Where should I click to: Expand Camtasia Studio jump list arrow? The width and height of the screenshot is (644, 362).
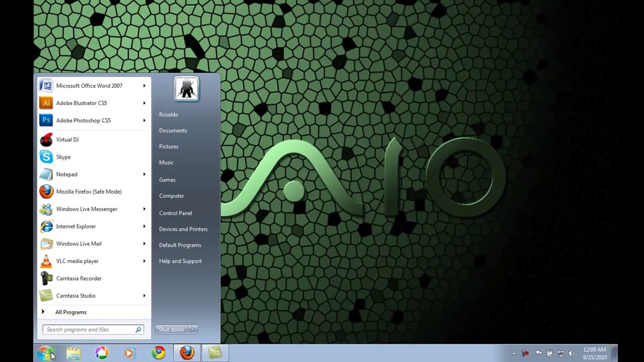[x=144, y=296]
